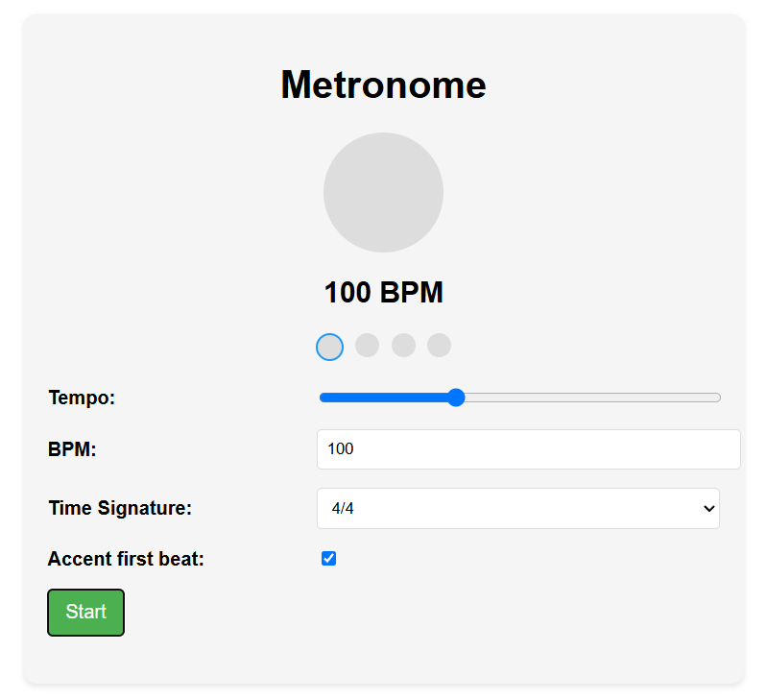Click the Tempo label

pos(82,398)
